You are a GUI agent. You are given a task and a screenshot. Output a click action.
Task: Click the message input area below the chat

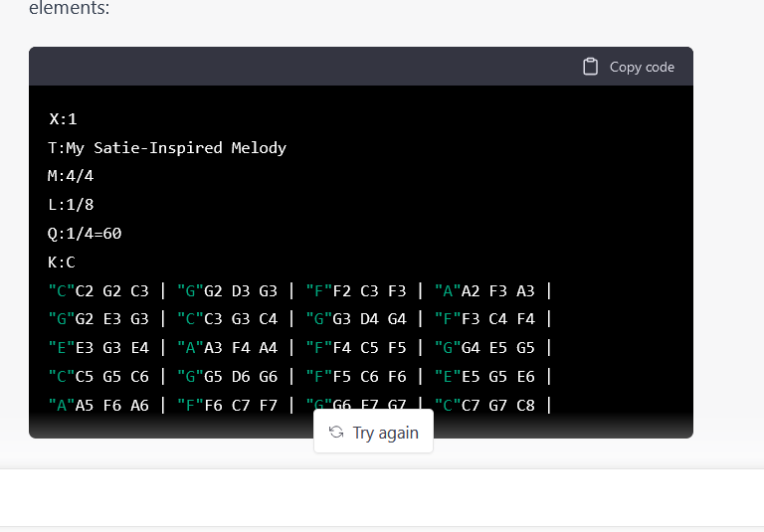pos(382,497)
